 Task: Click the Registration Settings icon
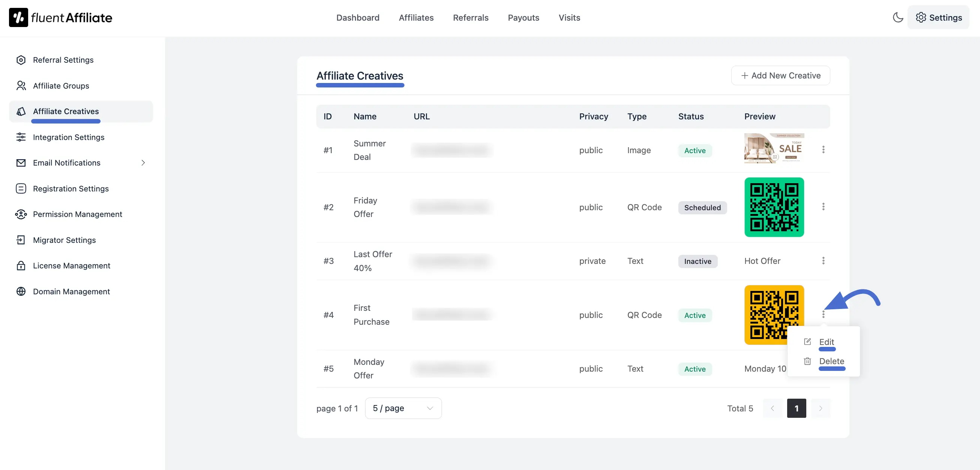click(21, 189)
